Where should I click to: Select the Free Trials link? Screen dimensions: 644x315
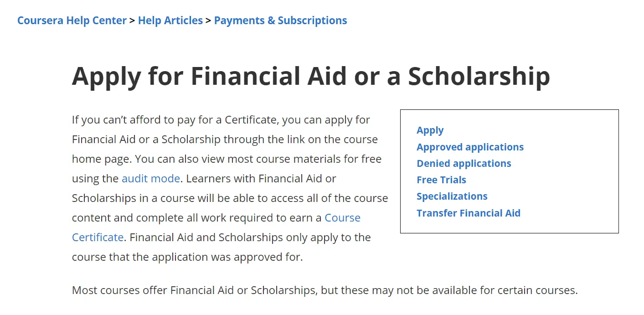pyautogui.click(x=441, y=180)
